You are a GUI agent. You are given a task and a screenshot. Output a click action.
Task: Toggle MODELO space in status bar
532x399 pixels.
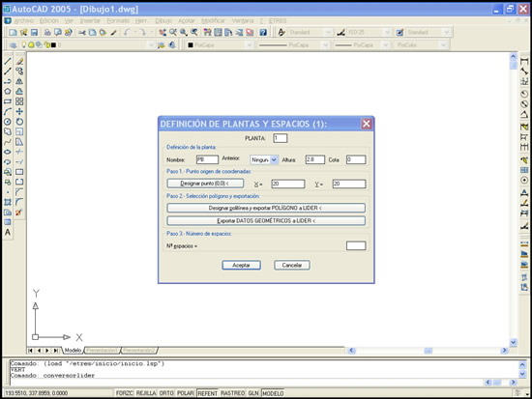click(x=273, y=393)
